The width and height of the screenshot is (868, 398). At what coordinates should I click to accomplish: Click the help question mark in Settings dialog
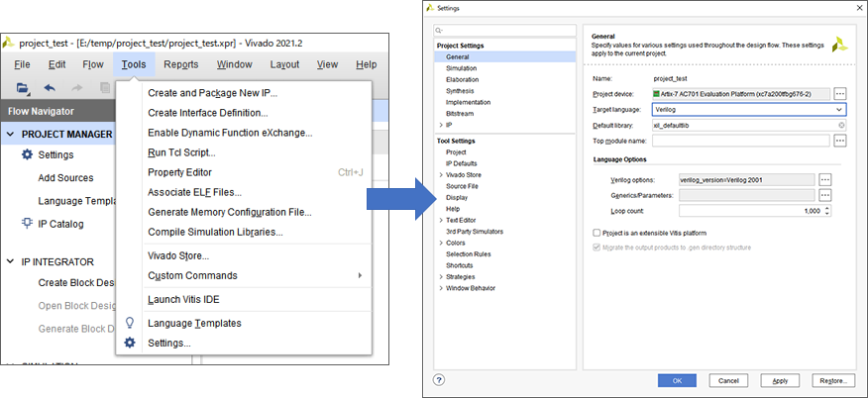(438, 380)
